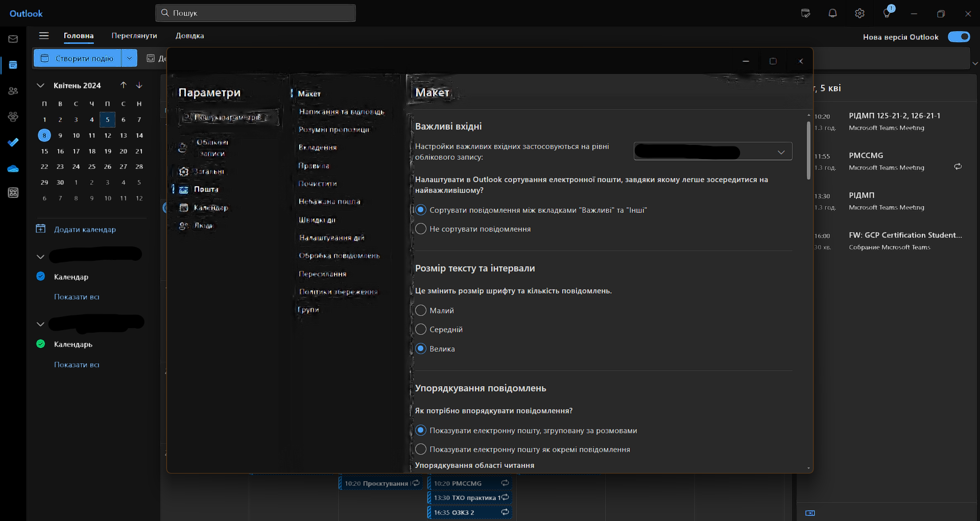
Task: Open the settings gear in the title bar
Action: point(859,13)
